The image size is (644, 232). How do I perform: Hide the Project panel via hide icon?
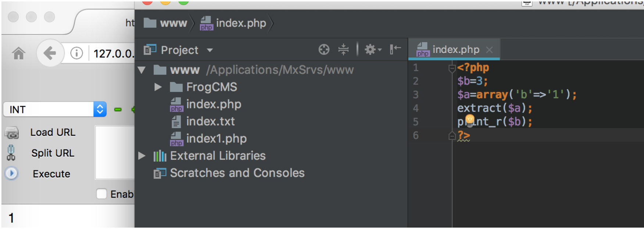395,50
